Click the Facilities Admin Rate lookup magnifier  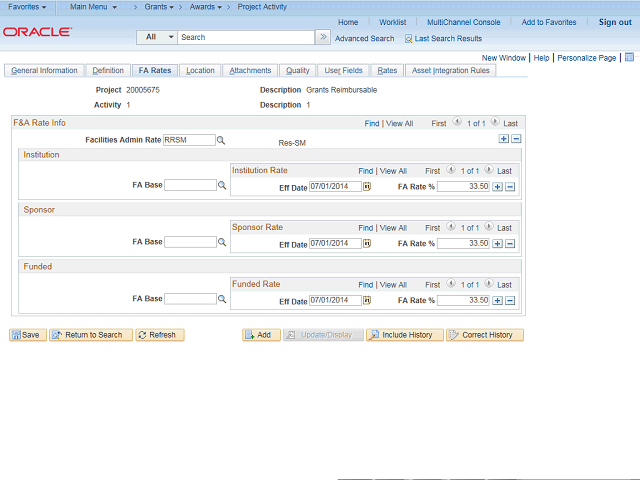(221, 140)
